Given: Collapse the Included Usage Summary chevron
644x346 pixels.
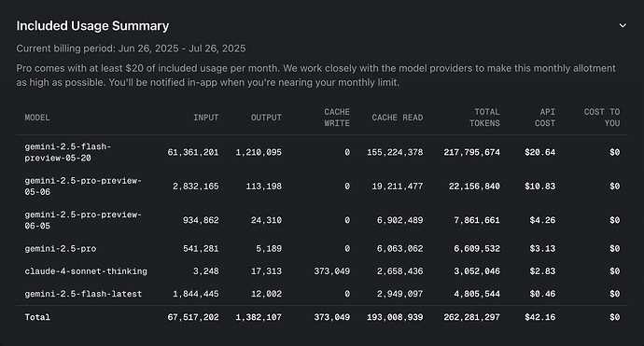Looking at the screenshot, I should pyautogui.click(x=623, y=25).
